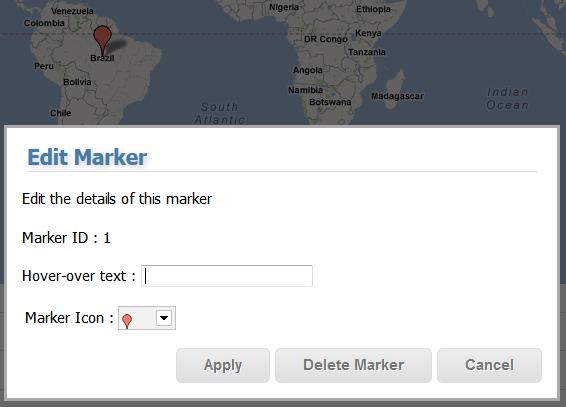Click the Delete Marker button
This screenshot has height=407, width=566.
point(353,365)
